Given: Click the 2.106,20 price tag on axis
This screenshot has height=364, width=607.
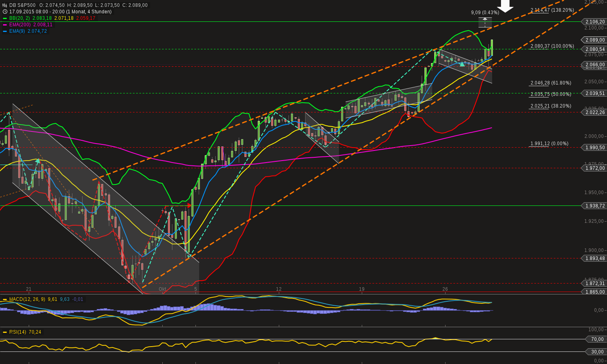Looking at the screenshot, I should tap(595, 22).
